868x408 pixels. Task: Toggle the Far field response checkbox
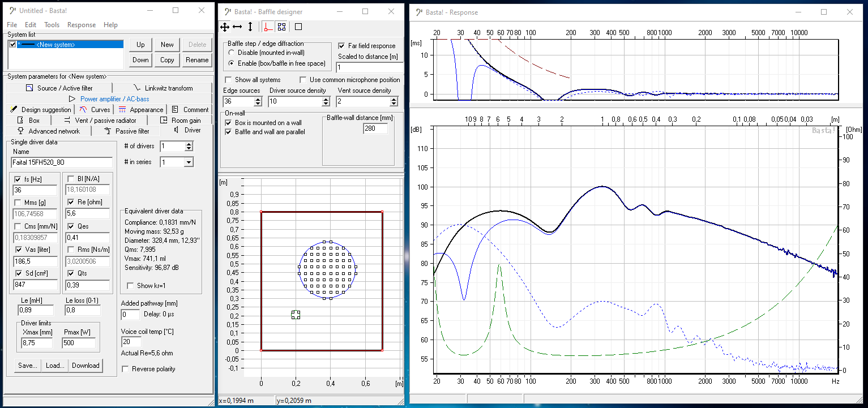coord(341,46)
